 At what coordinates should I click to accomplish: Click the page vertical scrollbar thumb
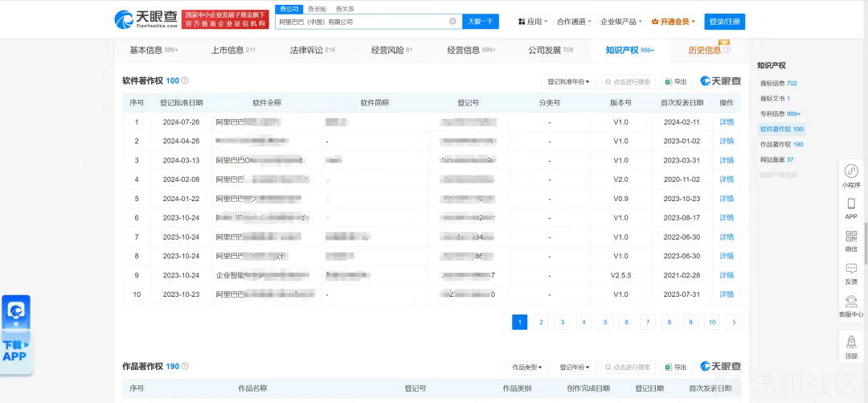(x=866, y=243)
